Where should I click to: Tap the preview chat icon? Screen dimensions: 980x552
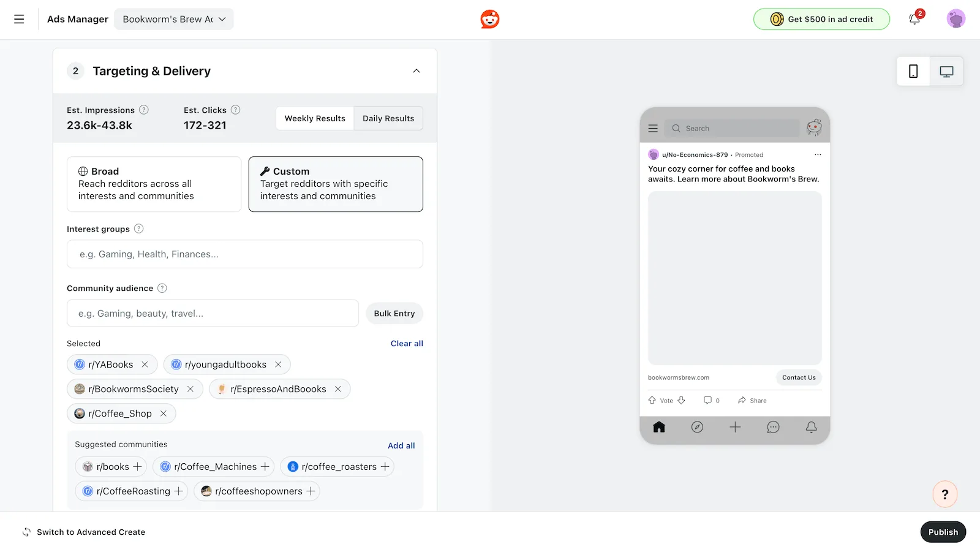(773, 427)
